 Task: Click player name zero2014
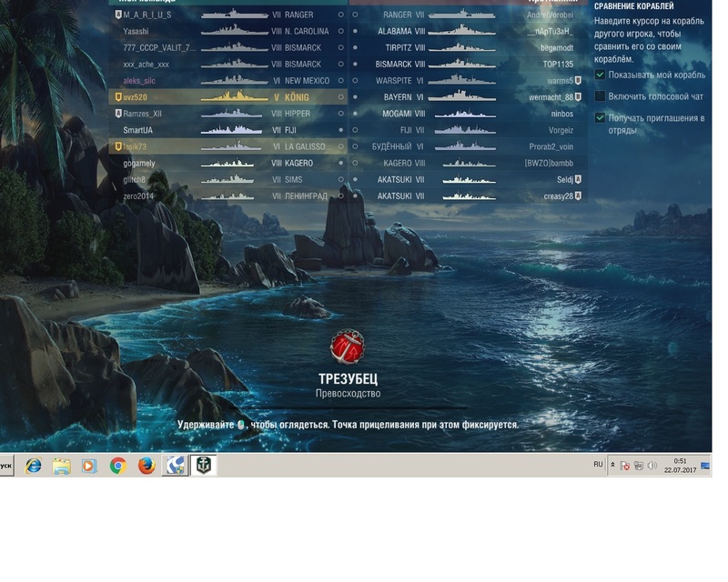pos(138,196)
